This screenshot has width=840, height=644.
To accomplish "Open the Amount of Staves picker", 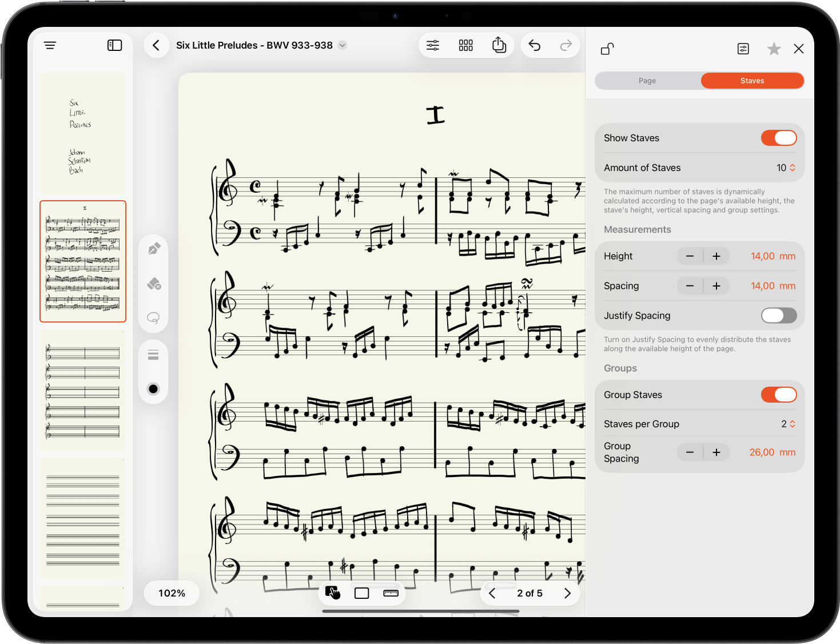I will (x=786, y=168).
